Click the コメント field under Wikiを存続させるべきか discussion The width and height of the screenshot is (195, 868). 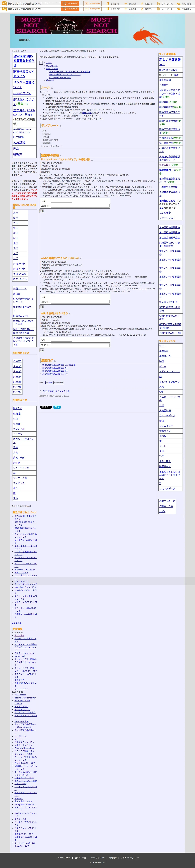80,345
